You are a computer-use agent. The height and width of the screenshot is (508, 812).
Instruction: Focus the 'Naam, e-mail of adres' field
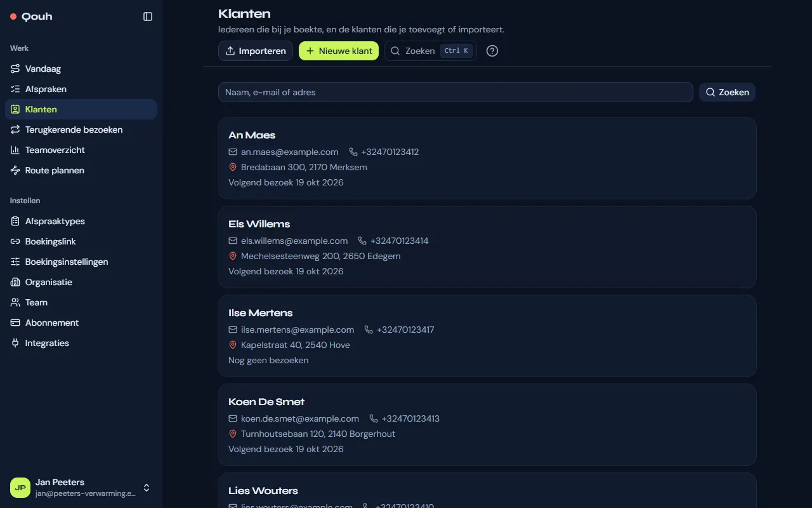tap(455, 92)
